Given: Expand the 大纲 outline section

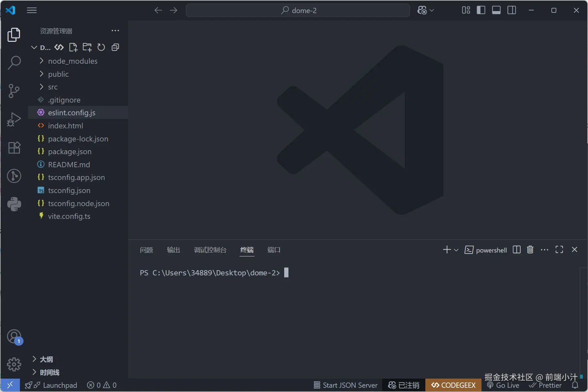Looking at the screenshot, I should coord(78,359).
